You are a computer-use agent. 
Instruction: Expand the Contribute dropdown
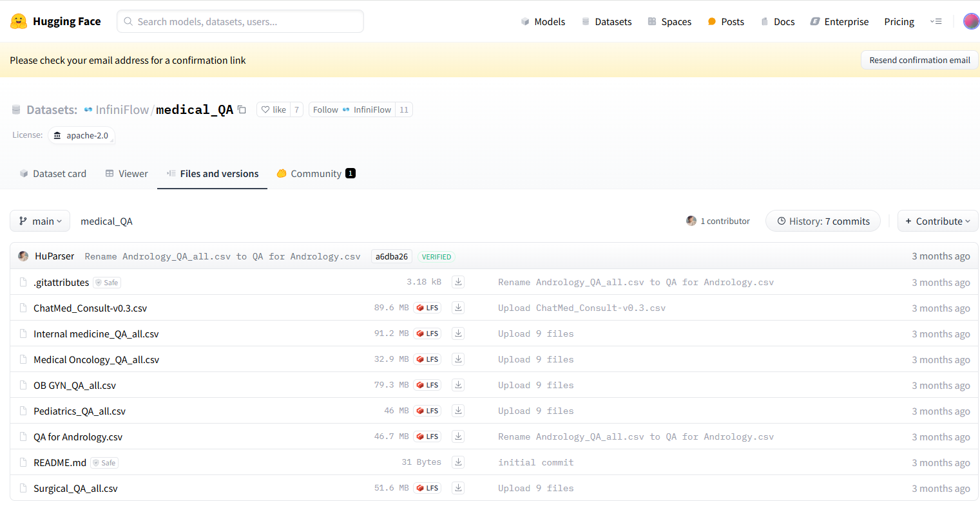[937, 221]
